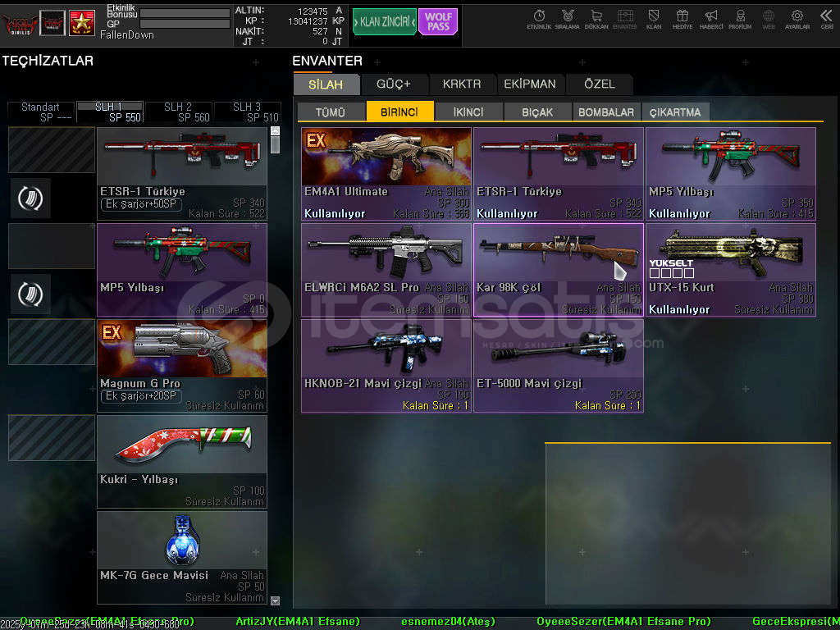Click the GP progress bar
Viewport: 840px width, 630px height.
185,24
